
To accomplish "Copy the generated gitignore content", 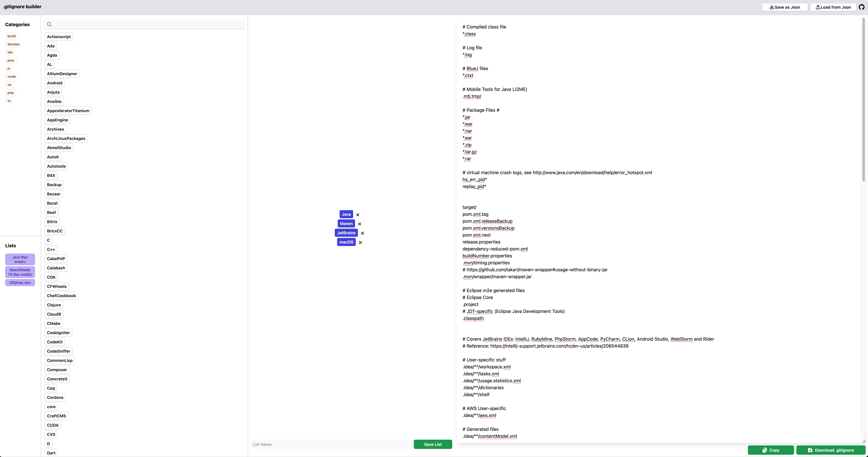I will 771,450.
